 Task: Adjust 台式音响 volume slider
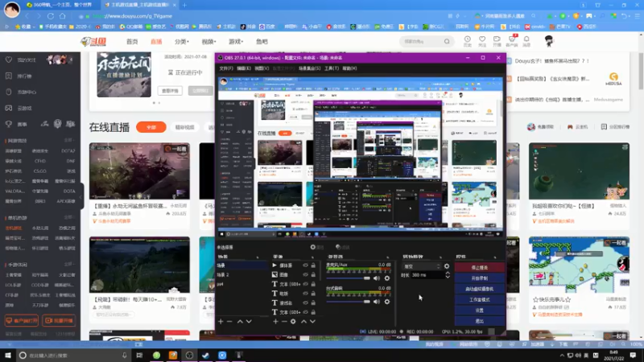click(349, 302)
